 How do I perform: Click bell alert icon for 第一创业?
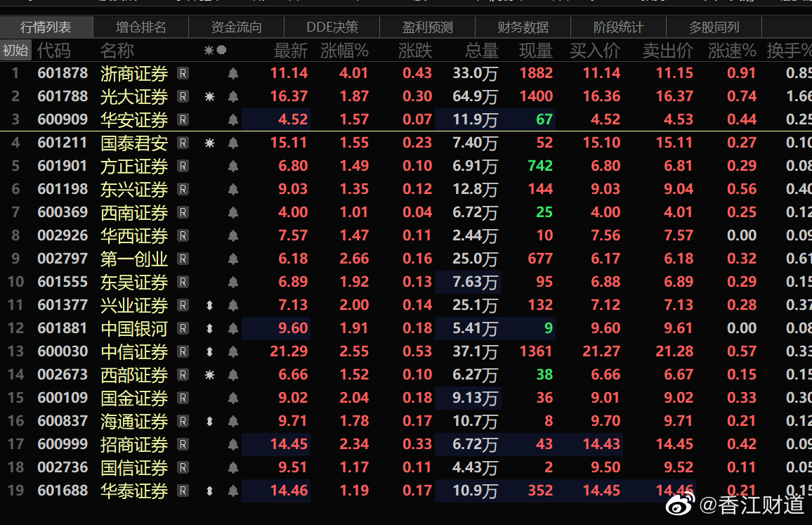pyautogui.click(x=233, y=259)
